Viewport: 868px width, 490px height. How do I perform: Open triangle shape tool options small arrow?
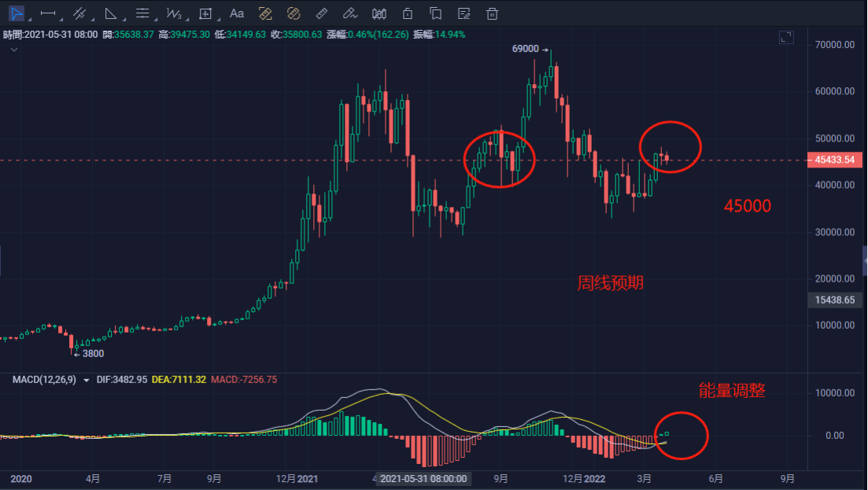coord(124,20)
